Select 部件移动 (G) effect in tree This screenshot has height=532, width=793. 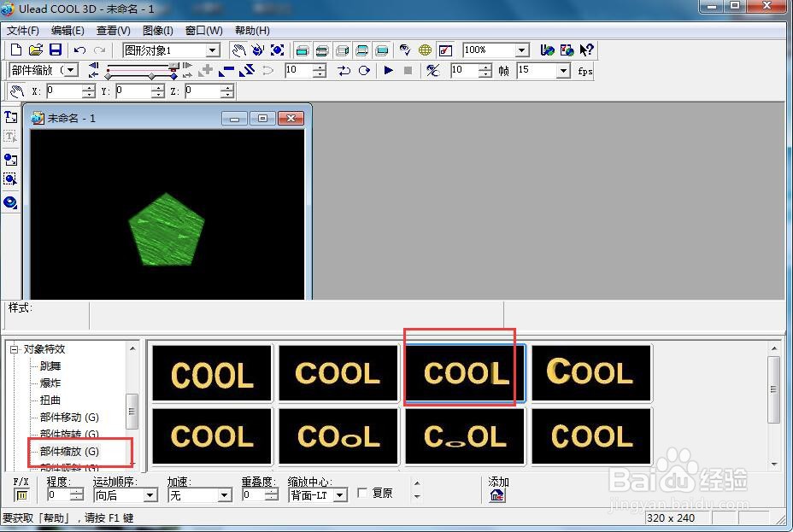69,418
